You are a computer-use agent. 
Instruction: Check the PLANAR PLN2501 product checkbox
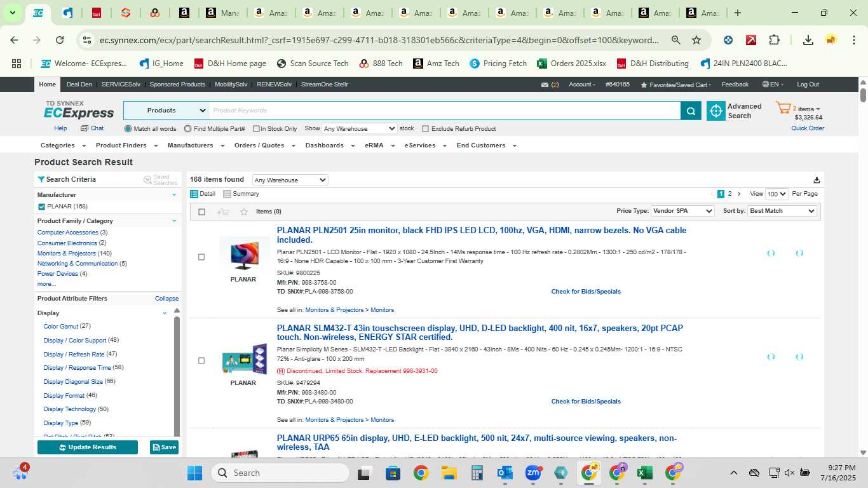tap(201, 257)
